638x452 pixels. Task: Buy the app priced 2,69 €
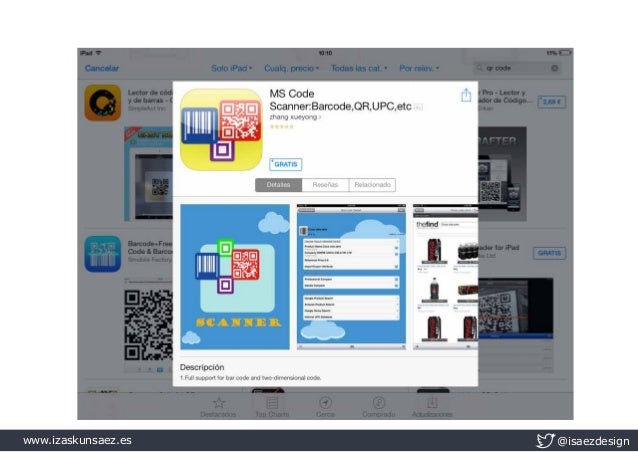[551, 102]
